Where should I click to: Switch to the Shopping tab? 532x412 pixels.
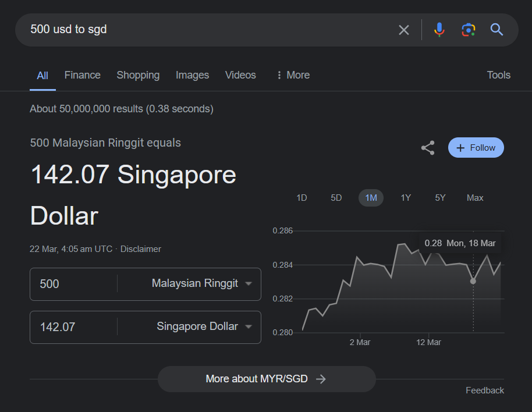coord(138,75)
